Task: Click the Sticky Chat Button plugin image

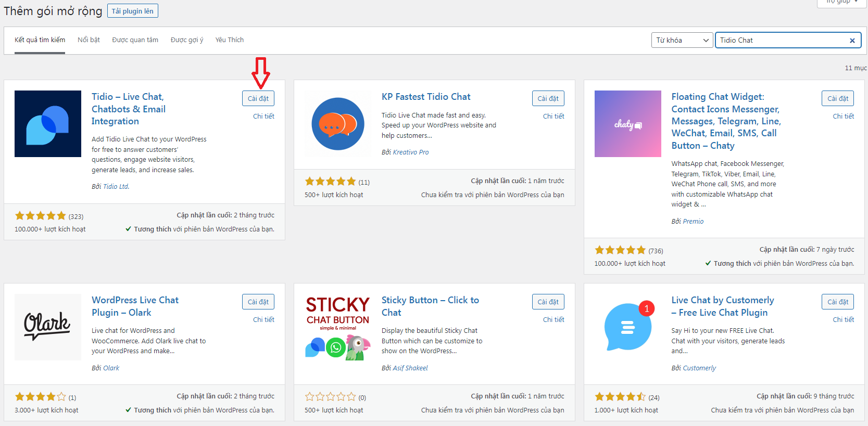Action: point(337,327)
